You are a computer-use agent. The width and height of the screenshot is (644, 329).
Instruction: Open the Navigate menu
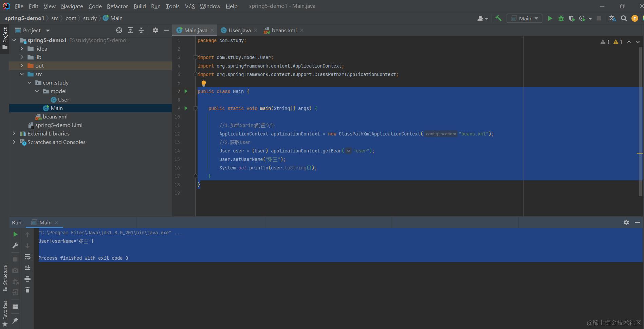[x=72, y=6]
